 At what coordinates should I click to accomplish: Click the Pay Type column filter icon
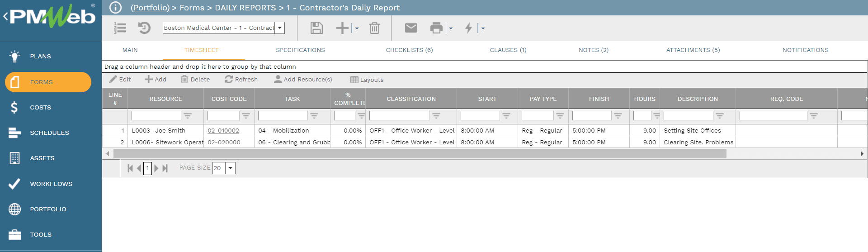point(560,116)
